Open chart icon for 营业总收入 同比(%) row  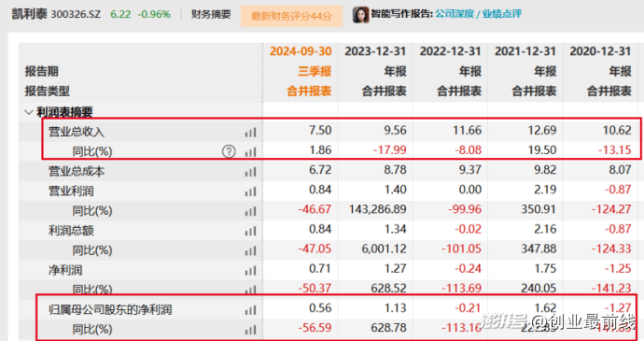tap(250, 151)
